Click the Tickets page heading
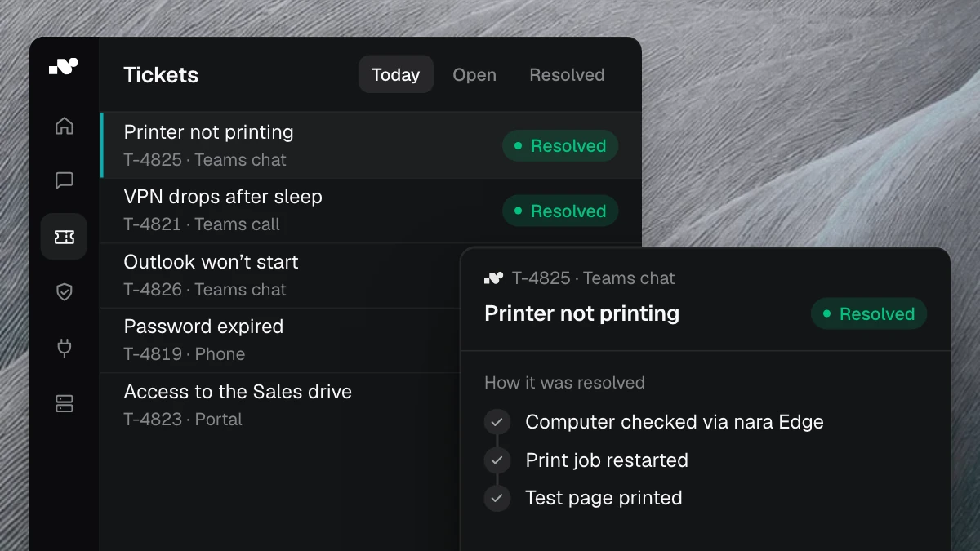This screenshot has width=980, height=551. click(161, 75)
